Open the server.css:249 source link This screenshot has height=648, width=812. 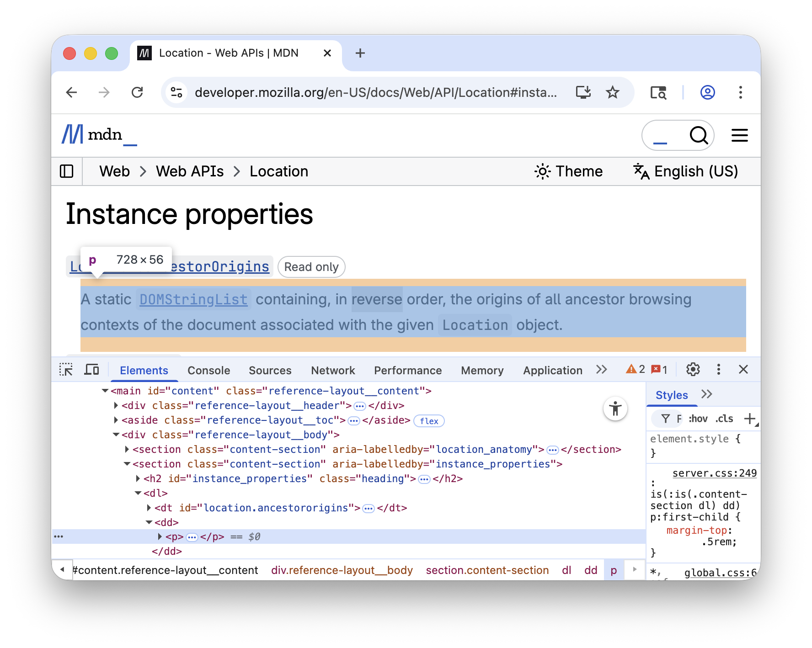coord(714,473)
